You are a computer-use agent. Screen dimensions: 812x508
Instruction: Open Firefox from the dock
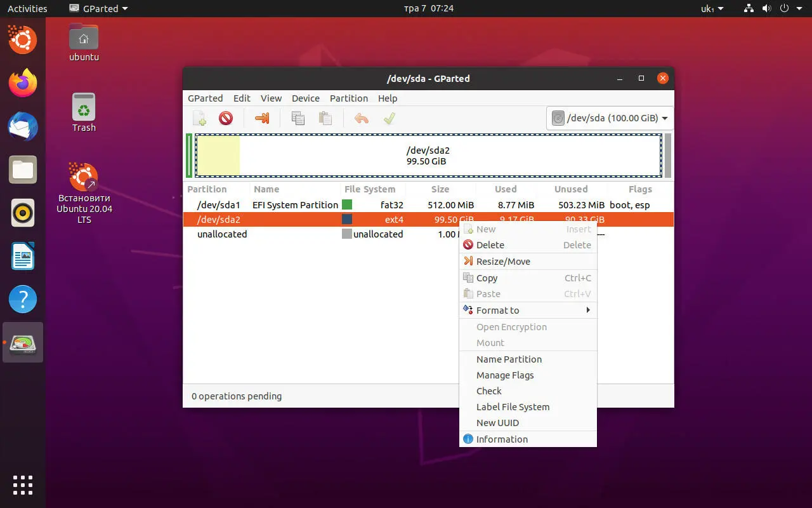pos(23,83)
